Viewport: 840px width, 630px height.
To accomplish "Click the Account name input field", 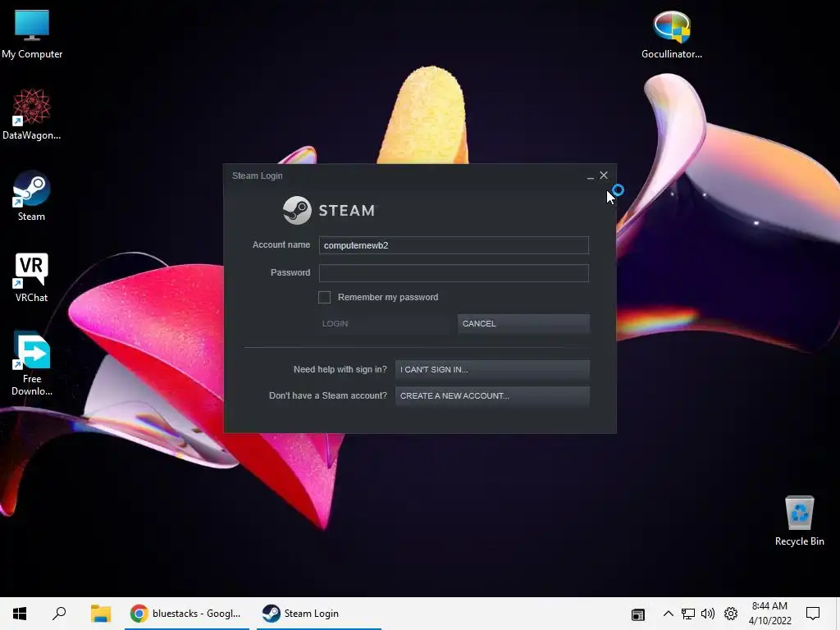I will pos(454,245).
